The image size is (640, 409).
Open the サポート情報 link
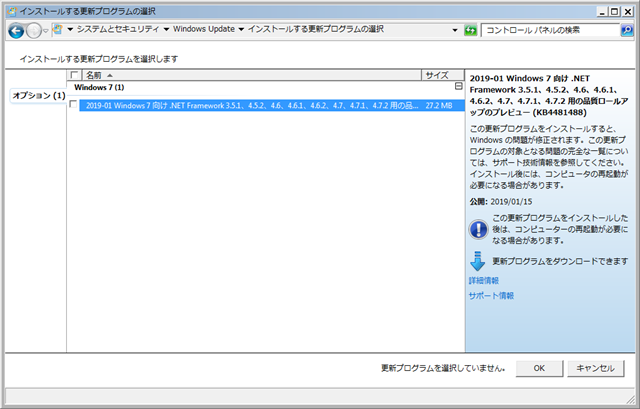[491, 296]
